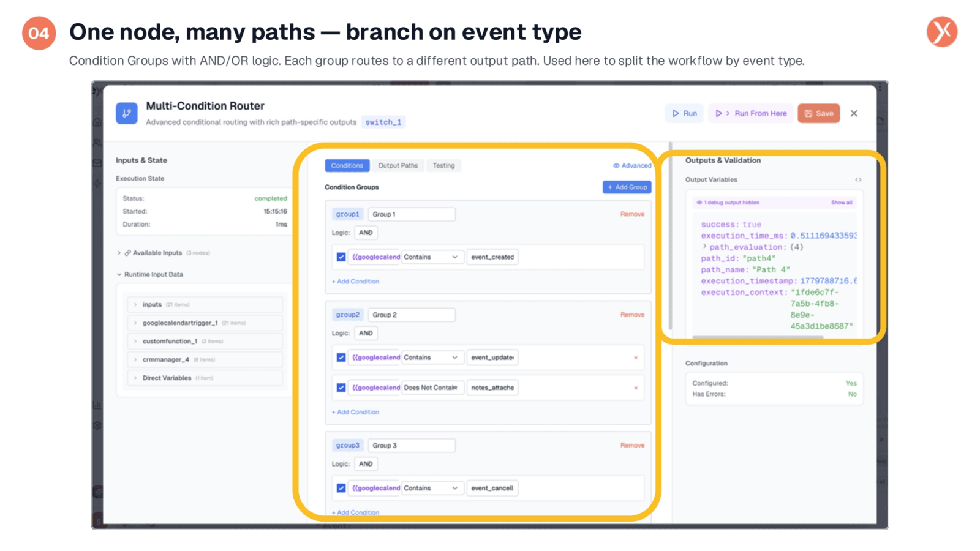The image size is (980, 551).
Task: Open the Contains dropdown in Group 1
Action: [x=431, y=257]
